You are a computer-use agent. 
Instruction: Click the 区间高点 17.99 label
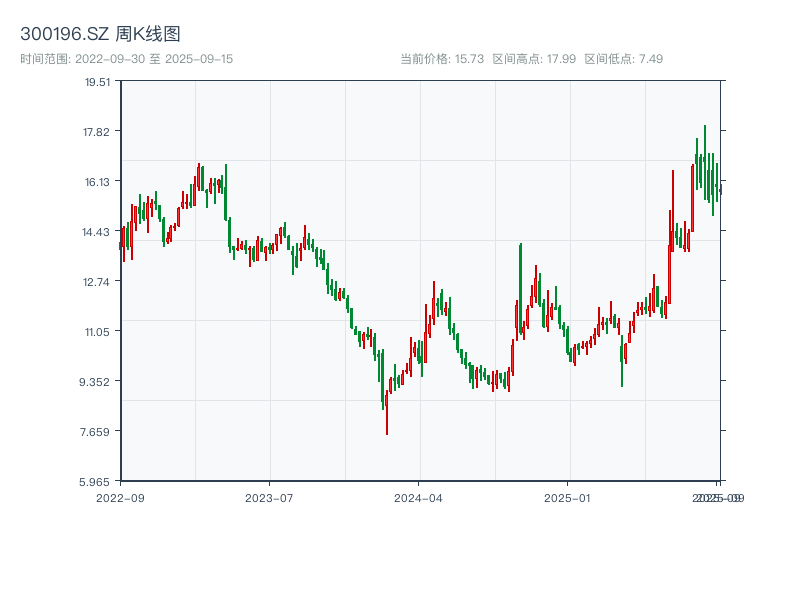534,59
